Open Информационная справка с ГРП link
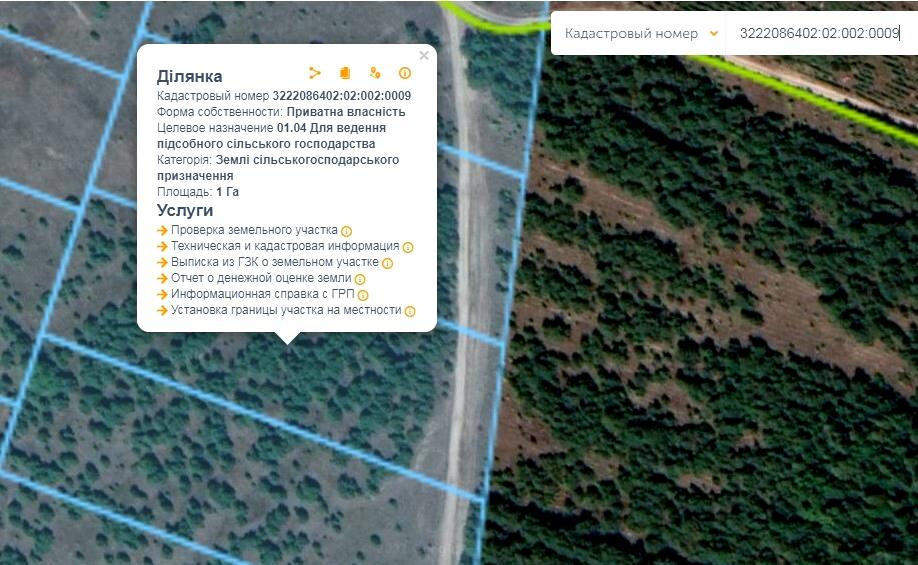This screenshot has width=918, height=565. pos(263,294)
